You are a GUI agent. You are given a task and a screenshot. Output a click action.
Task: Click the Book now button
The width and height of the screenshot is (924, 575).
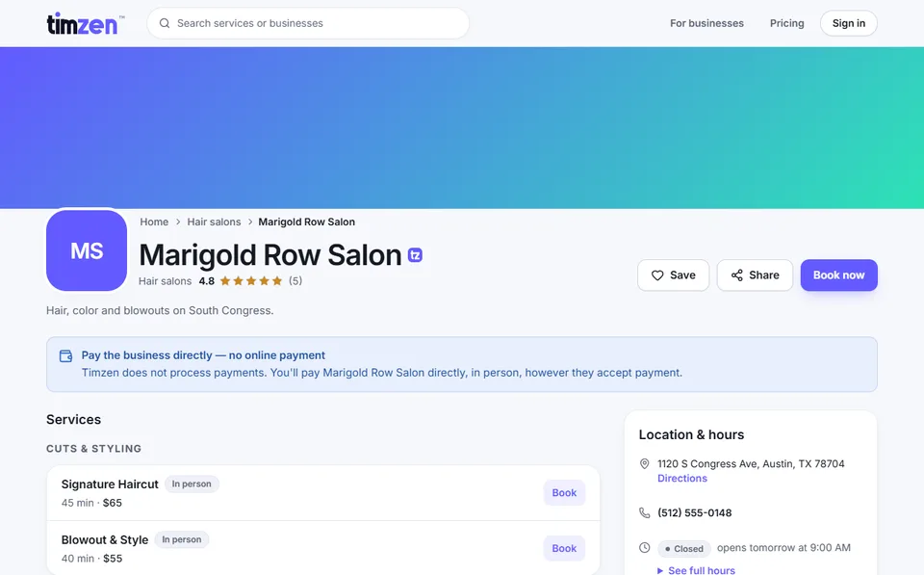(x=838, y=274)
